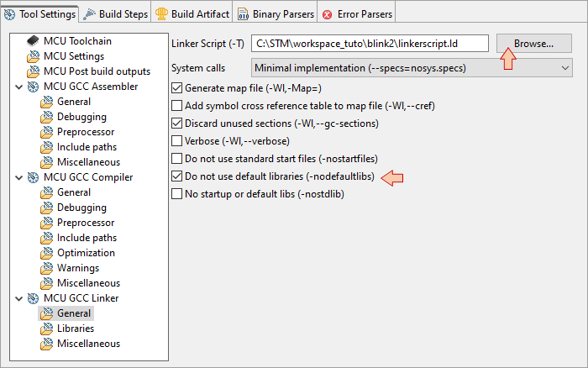The image size is (588, 368).
Task: Click the MCU GCC Assembler tool icon
Action: click(33, 87)
